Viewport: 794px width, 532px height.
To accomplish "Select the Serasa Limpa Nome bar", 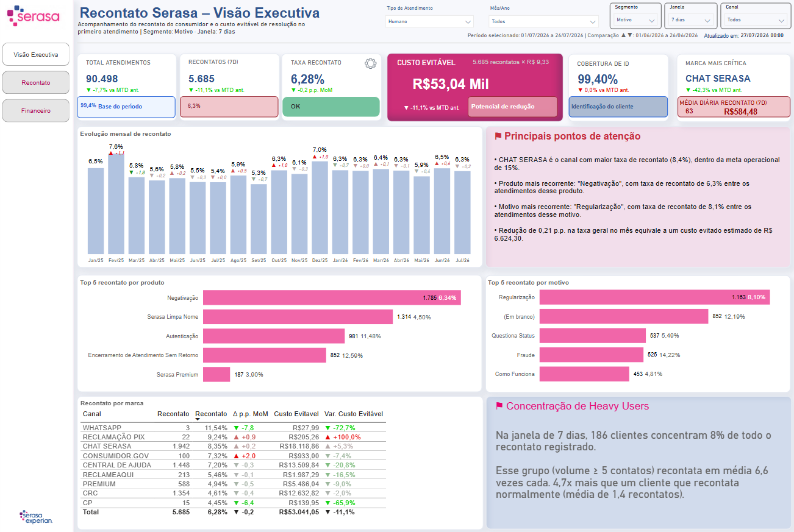I will click(x=298, y=317).
